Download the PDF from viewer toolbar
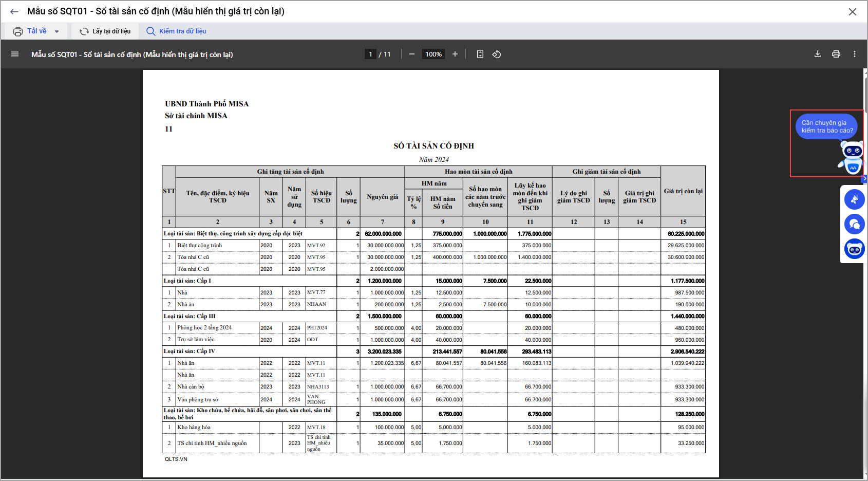The image size is (868, 481). [x=817, y=54]
